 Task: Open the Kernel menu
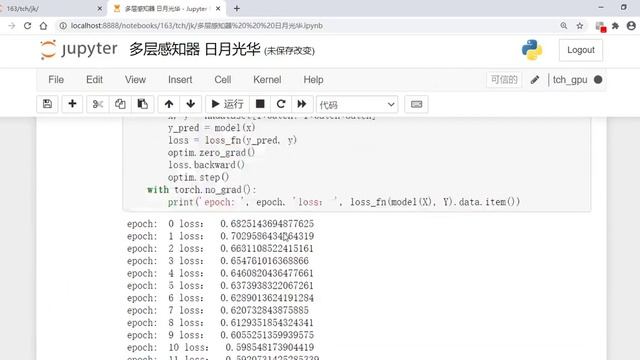[x=267, y=80]
